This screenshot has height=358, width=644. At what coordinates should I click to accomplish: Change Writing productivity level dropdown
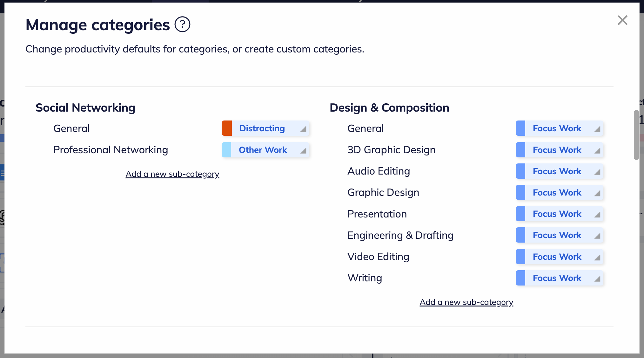pyautogui.click(x=560, y=278)
